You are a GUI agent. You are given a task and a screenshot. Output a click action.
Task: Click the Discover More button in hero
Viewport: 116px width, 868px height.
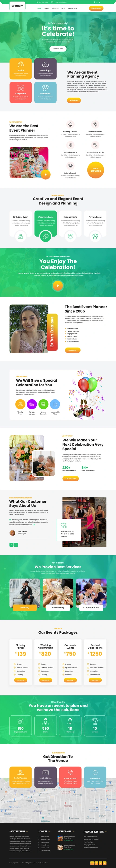tap(58, 48)
